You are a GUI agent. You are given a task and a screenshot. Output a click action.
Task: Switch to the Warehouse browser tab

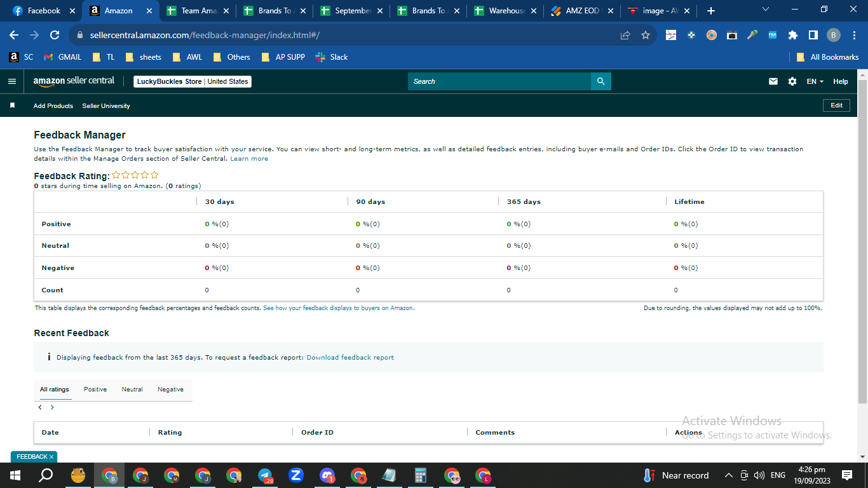pos(505,11)
